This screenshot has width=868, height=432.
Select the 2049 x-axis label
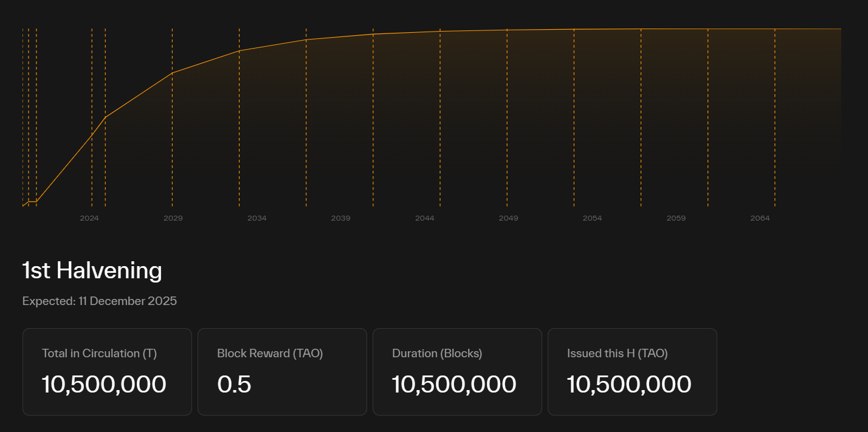pyautogui.click(x=508, y=218)
